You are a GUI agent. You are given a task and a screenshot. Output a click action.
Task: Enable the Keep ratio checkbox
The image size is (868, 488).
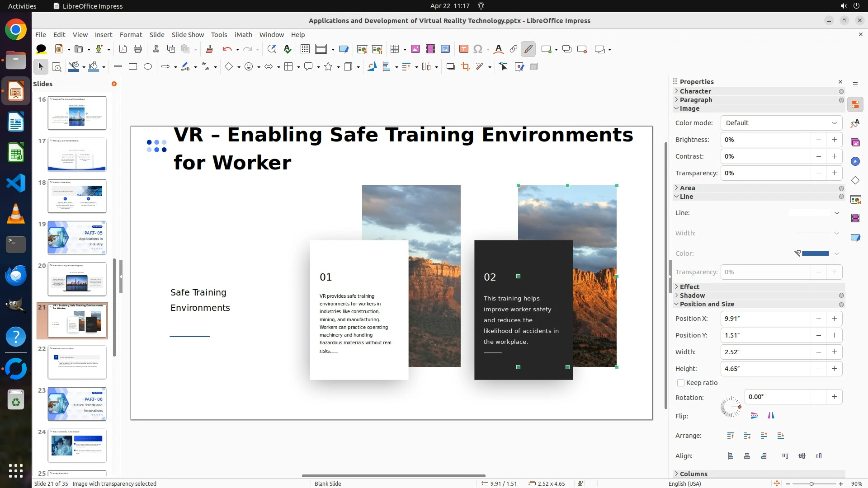(681, 383)
